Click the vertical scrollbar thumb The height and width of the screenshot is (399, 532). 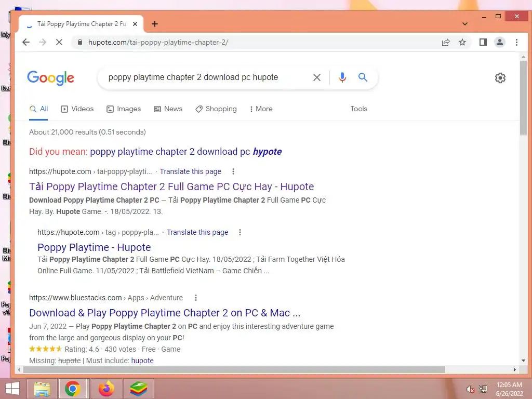coord(523,98)
